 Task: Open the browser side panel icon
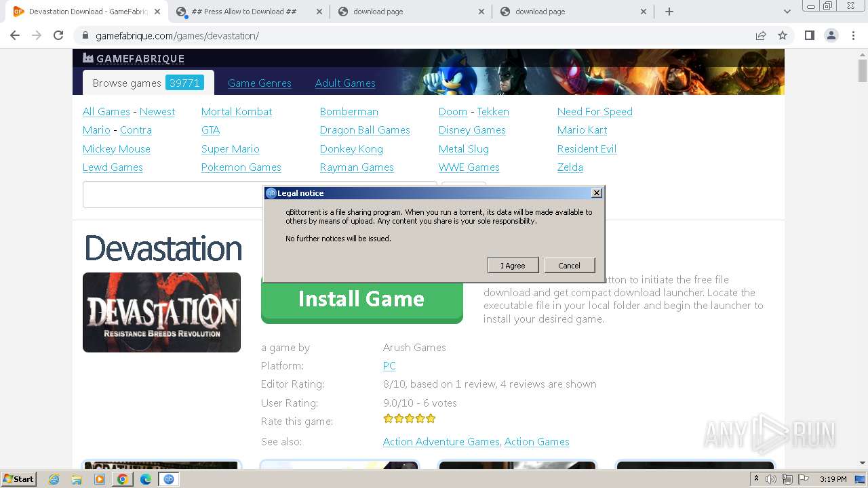[x=809, y=35]
